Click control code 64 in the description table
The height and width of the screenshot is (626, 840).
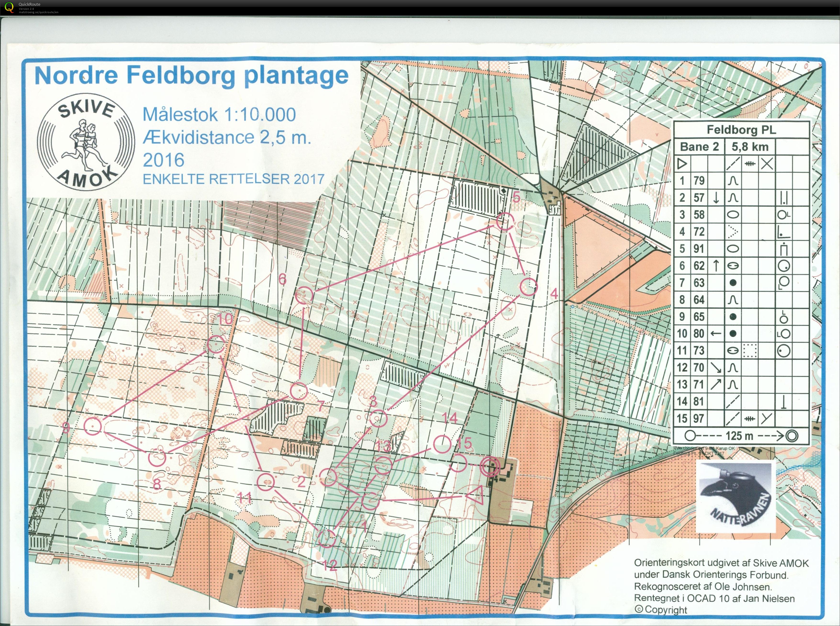(699, 299)
